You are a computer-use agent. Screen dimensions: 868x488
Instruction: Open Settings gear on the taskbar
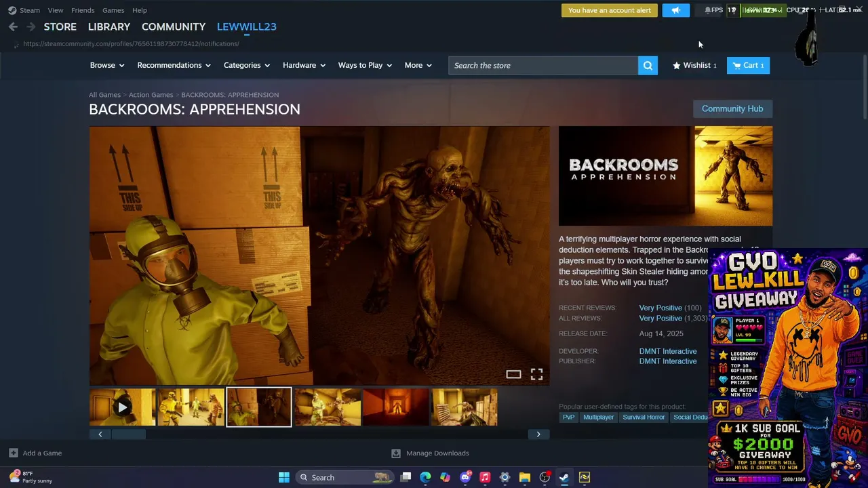[505, 477]
